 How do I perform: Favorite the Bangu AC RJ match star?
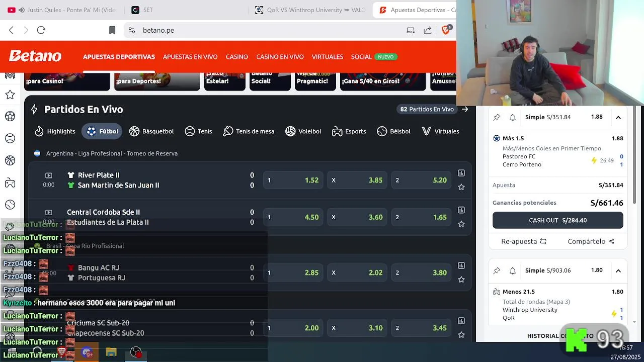(461, 280)
